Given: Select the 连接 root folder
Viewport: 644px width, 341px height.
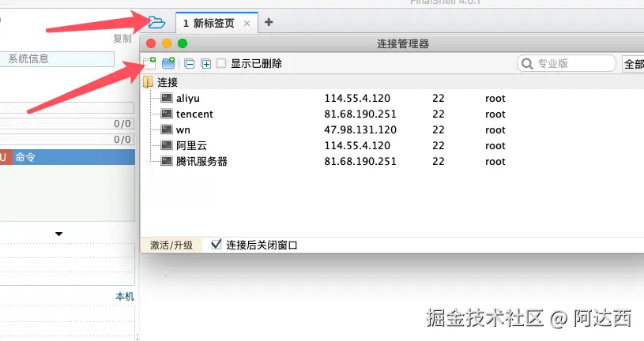Looking at the screenshot, I should click(x=168, y=82).
